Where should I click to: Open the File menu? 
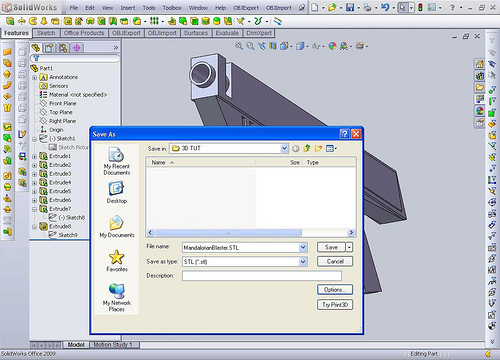click(x=74, y=8)
